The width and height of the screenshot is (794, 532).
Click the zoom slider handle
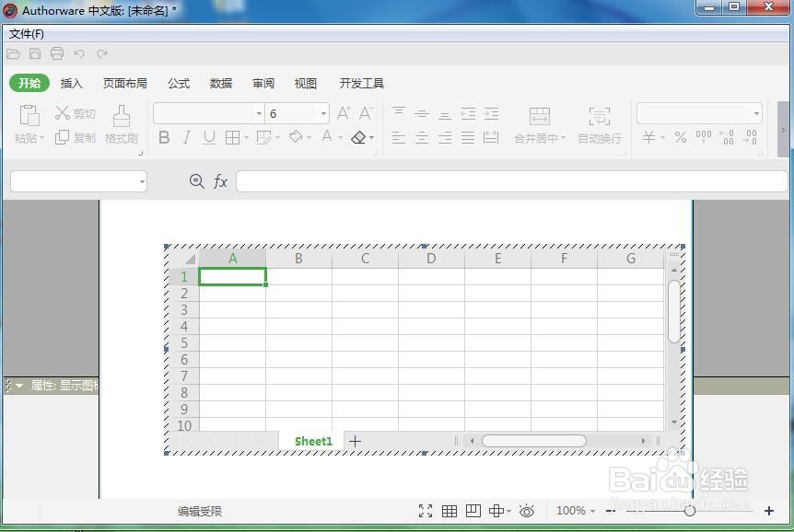click(689, 511)
